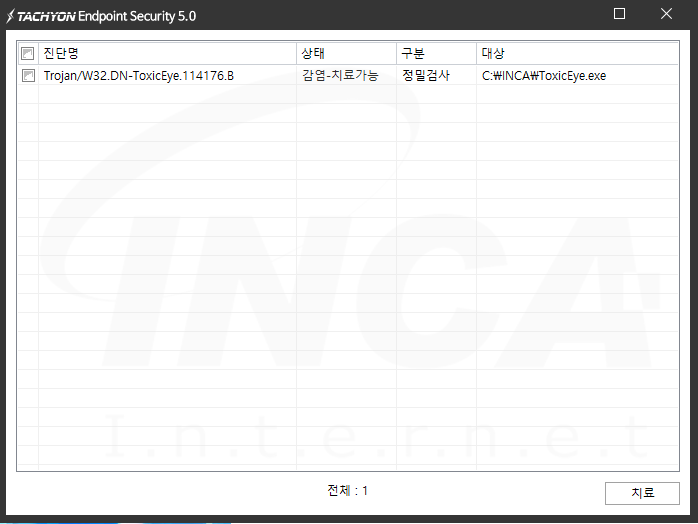Select the Trojan/W32.DN-ToxicEye.114176.B entry
The width and height of the screenshot is (698, 524).
click(x=139, y=76)
